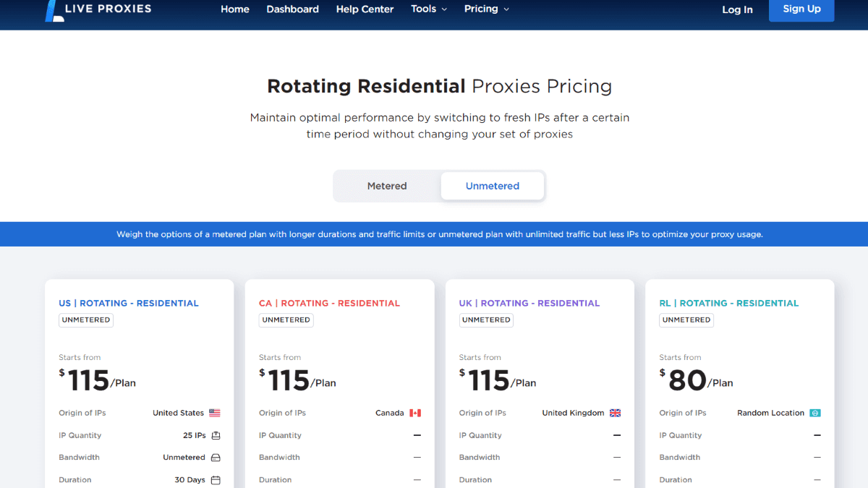Select the US Rotating Residential plan title

[129, 303]
